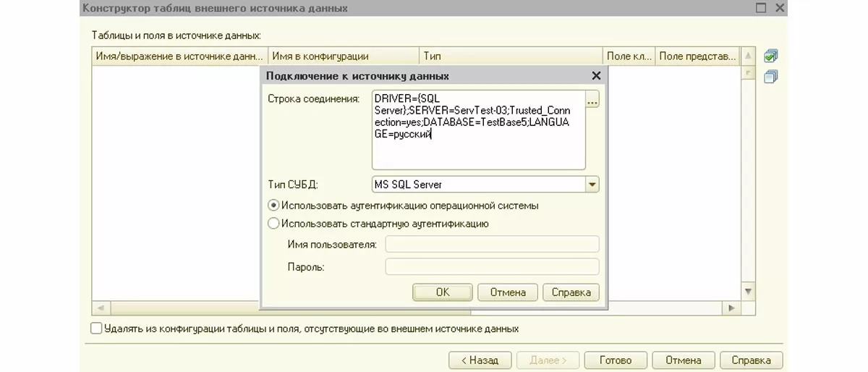Click the 'Тип' column header
868x372 pixels.
[510, 56]
